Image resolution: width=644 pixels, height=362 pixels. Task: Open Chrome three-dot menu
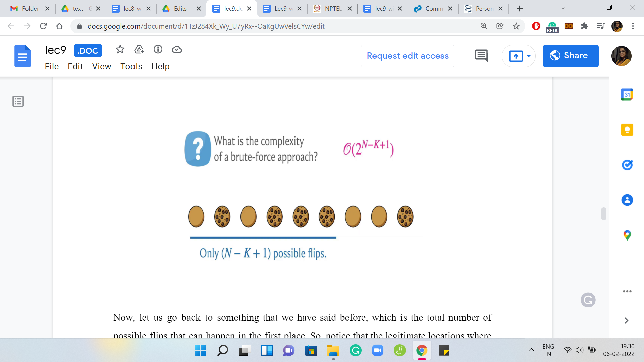[633, 26]
